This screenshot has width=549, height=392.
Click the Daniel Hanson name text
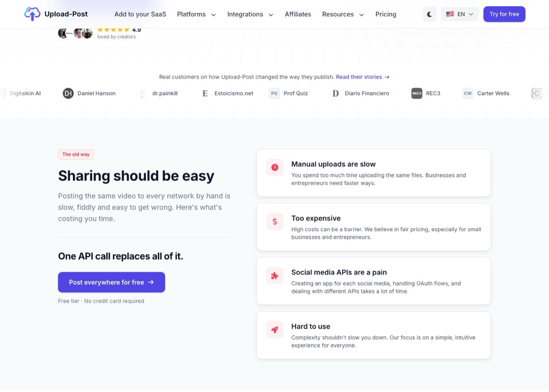tap(97, 93)
